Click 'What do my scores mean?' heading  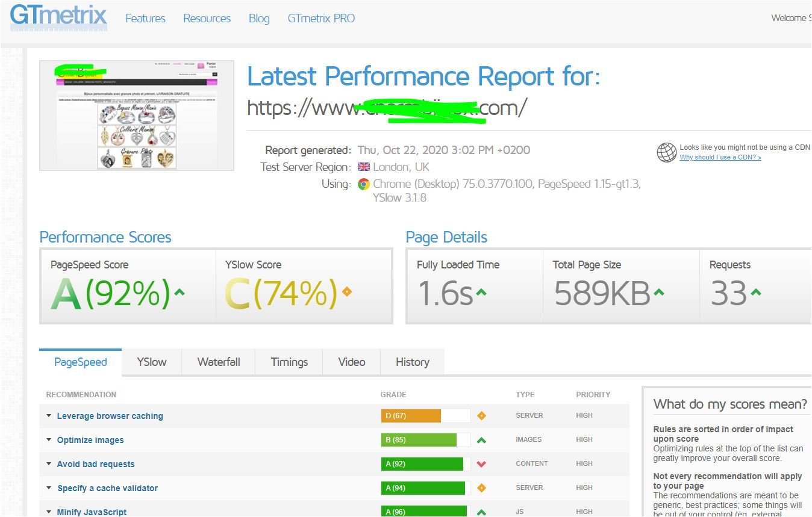[731, 404]
